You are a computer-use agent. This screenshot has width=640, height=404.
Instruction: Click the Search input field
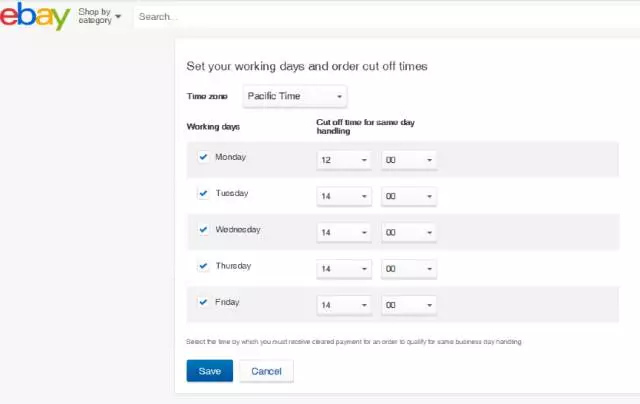tap(380, 17)
